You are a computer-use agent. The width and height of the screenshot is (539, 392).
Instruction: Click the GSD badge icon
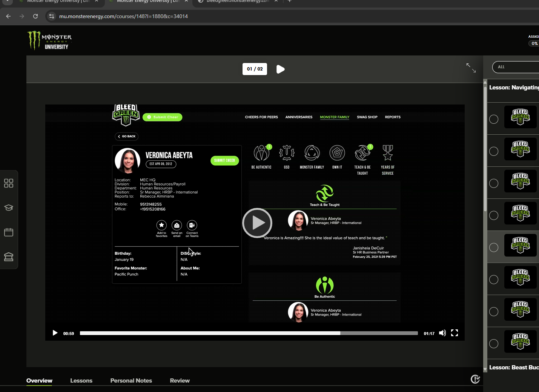(287, 153)
